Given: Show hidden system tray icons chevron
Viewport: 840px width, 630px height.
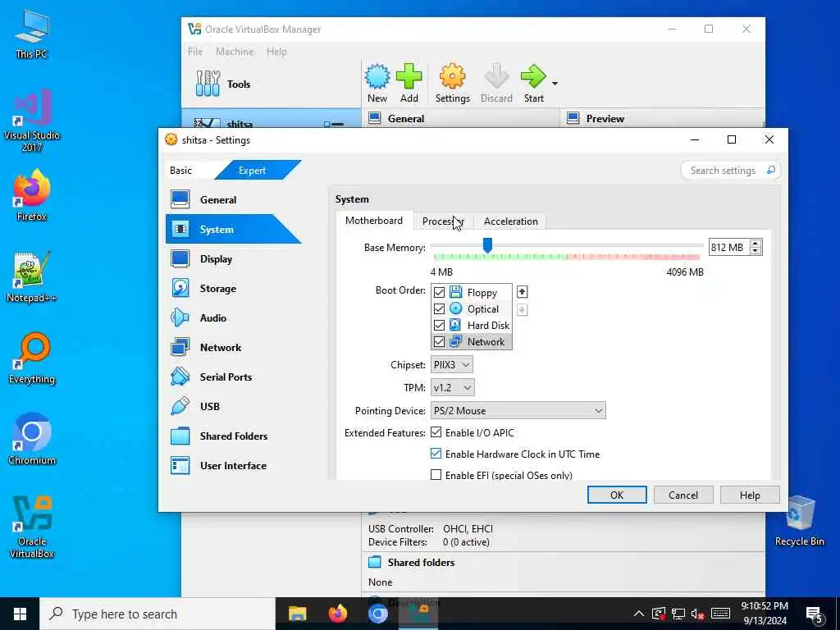Looking at the screenshot, I should [x=638, y=614].
